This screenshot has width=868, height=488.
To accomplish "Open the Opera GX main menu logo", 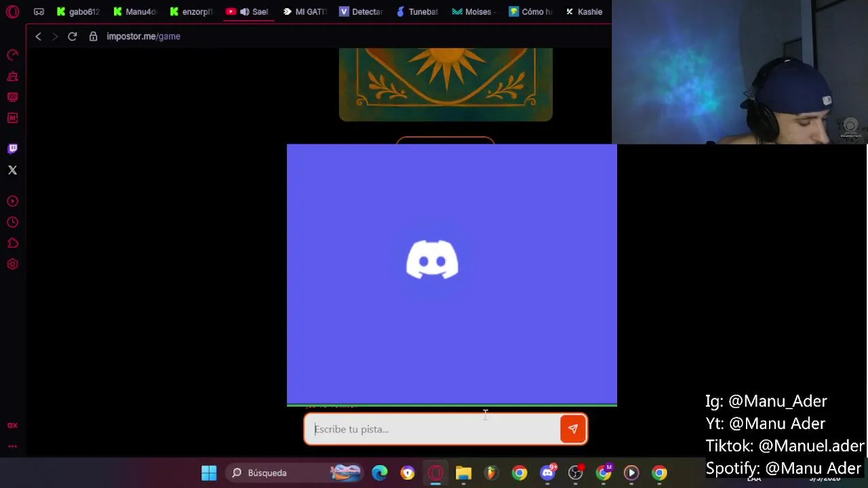I will click(x=12, y=12).
